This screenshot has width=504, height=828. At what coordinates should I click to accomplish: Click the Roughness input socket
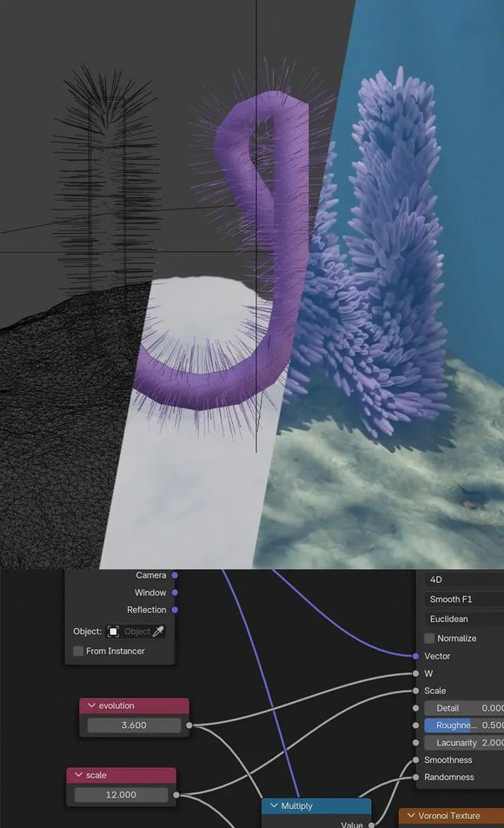[415, 725]
